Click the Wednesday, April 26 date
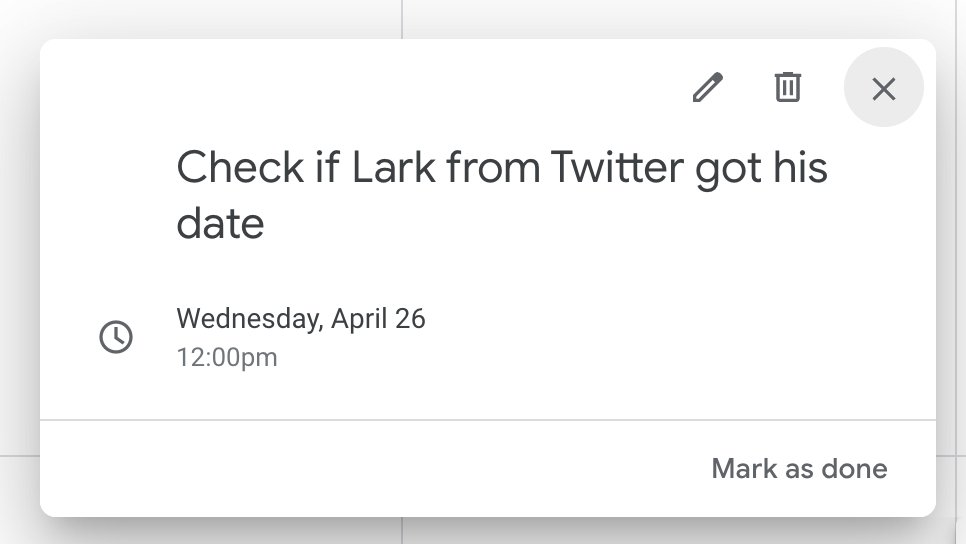This screenshot has height=544, width=966. (x=301, y=319)
